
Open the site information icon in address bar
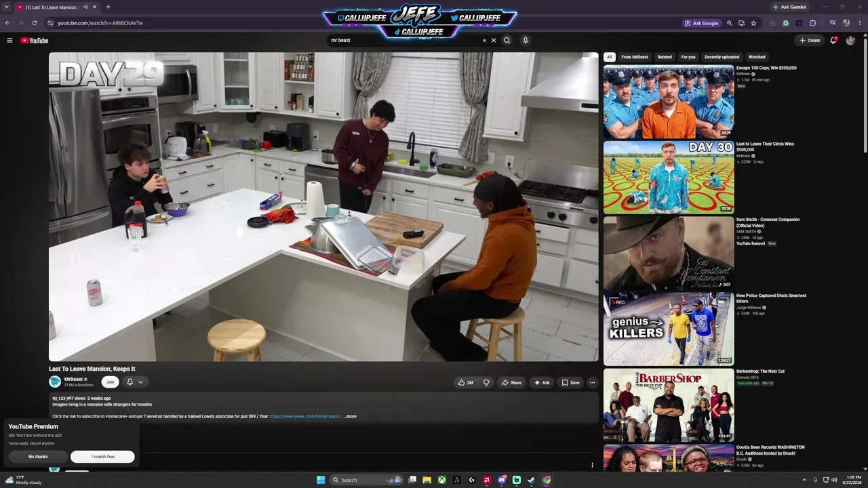click(x=50, y=23)
